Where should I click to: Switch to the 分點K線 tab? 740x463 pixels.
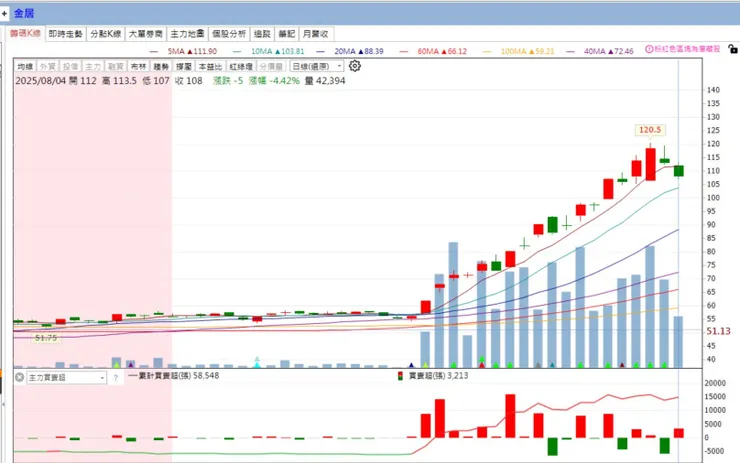(x=106, y=34)
